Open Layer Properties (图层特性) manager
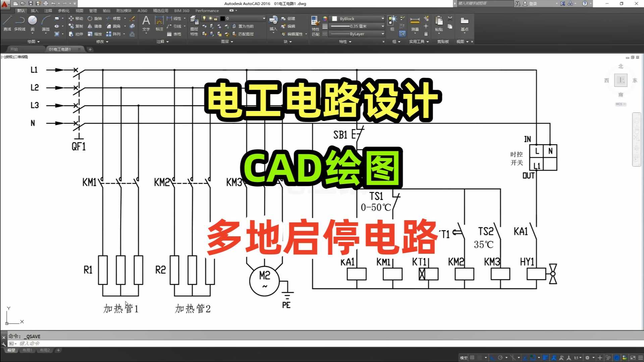This screenshot has width=644, height=362. coord(194,25)
